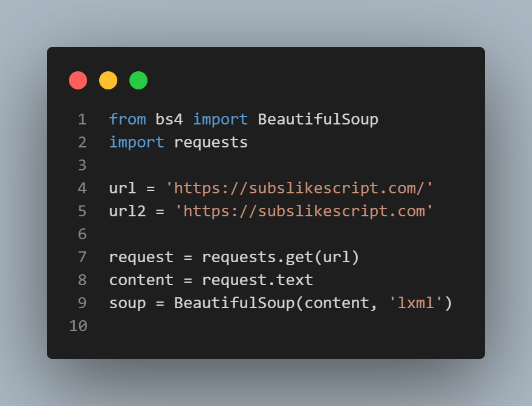Click 'request.text' on line 8
The height and width of the screenshot is (406, 532).
258,280
